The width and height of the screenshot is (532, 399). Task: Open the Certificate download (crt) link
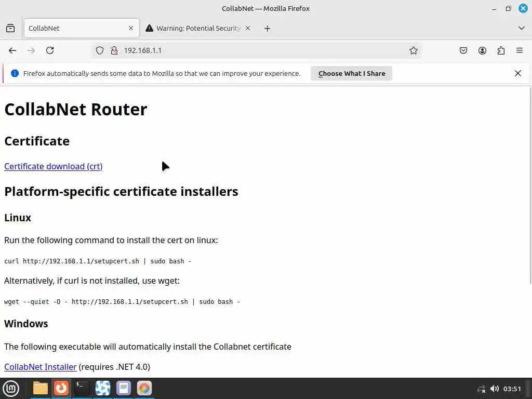[x=54, y=167]
